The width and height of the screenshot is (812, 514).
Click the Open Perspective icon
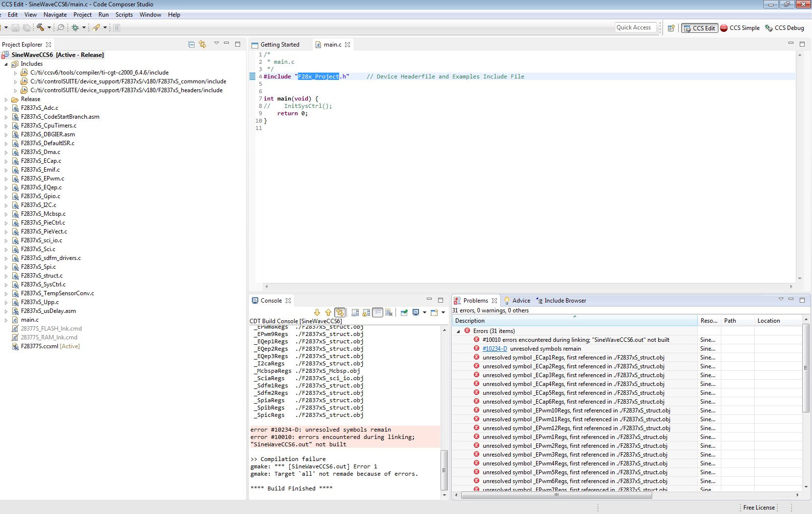[671, 28]
